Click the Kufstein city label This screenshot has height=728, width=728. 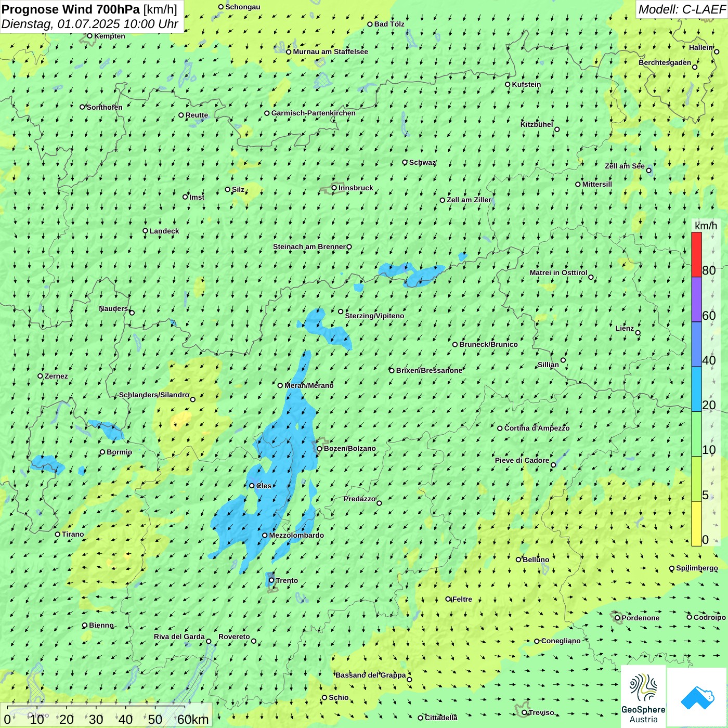click(526, 84)
